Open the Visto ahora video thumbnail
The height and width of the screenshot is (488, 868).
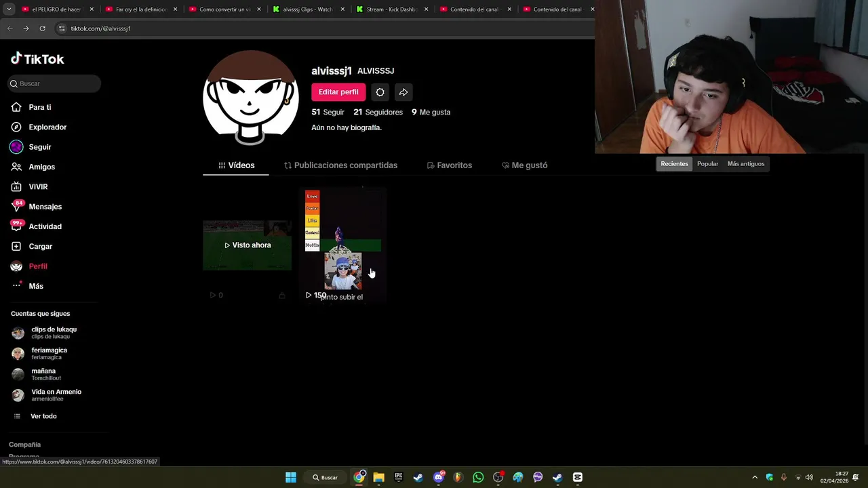247,245
